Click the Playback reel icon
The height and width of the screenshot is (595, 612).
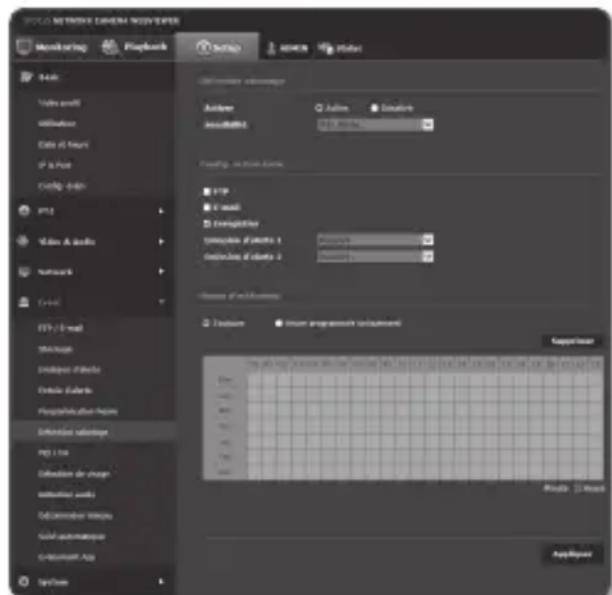coord(108,48)
